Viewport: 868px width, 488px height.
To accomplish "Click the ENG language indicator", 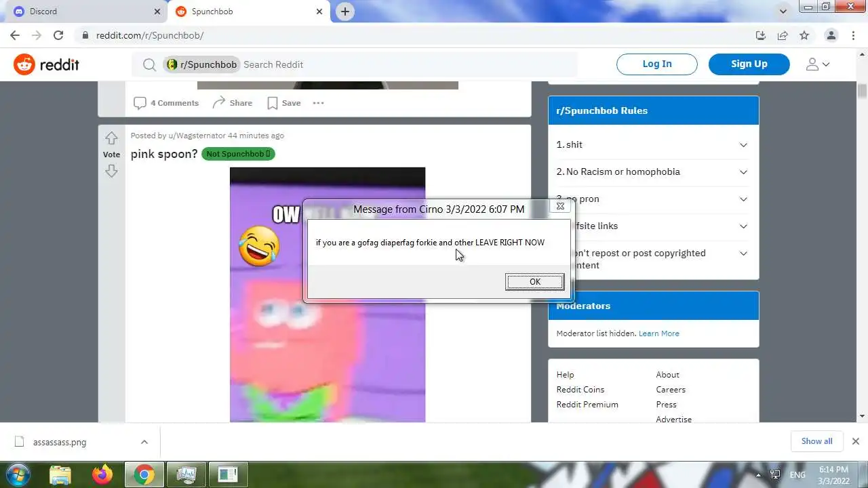I will click(797, 474).
